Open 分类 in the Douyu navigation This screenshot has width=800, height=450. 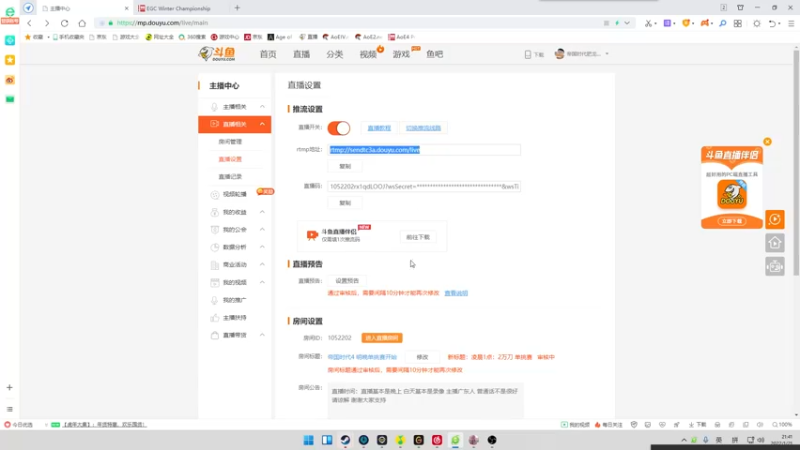(x=335, y=54)
